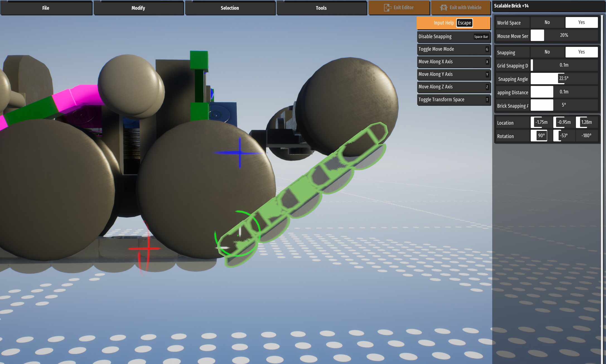This screenshot has height=364, width=606.
Task: Click the G key badge for move mode
Action: 487,49
